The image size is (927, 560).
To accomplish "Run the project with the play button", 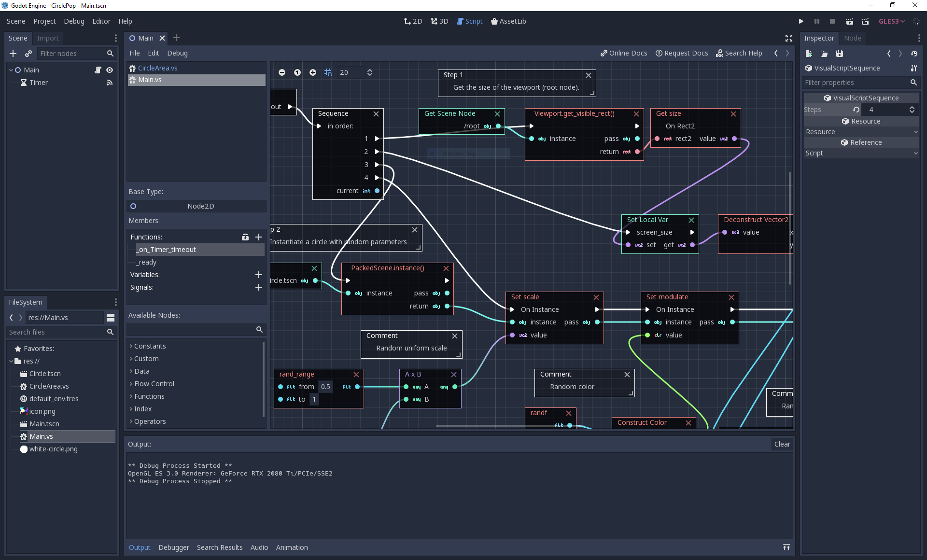I will (x=801, y=21).
